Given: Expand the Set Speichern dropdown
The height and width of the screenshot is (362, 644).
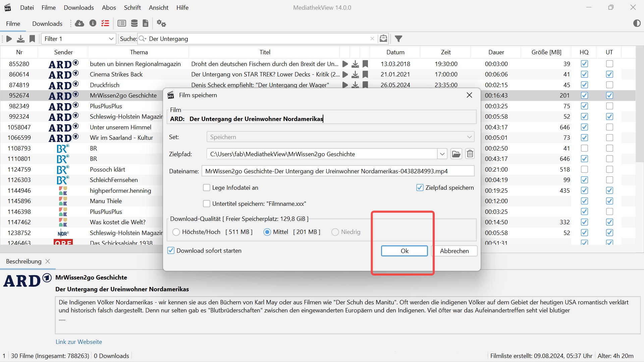Looking at the screenshot, I should coord(340,137).
